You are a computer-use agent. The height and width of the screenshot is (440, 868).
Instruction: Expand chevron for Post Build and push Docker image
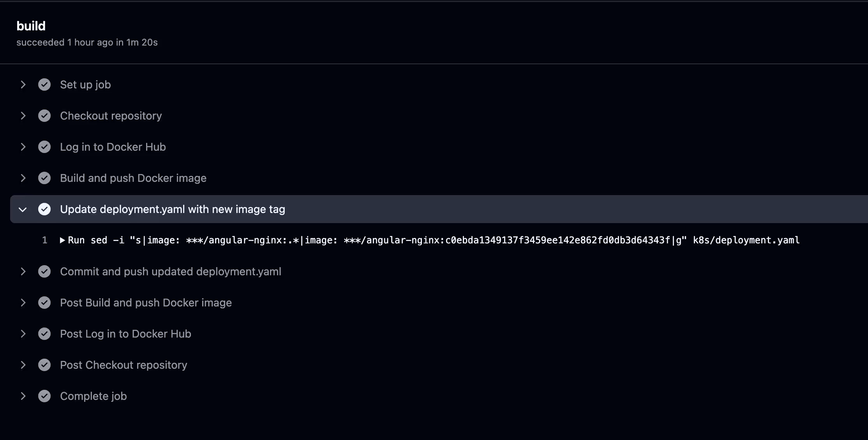(x=23, y=303)
